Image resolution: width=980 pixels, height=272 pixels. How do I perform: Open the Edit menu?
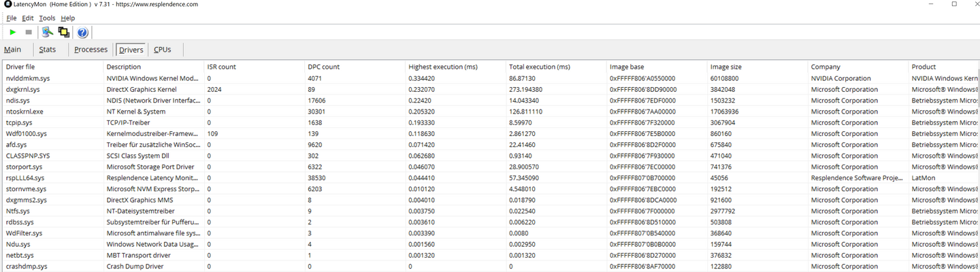pyautogui.click(x=27, y=18)
